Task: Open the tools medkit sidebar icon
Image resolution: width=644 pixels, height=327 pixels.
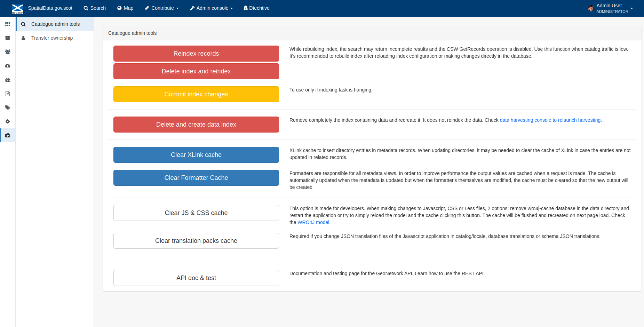Action: click(x=8, y=135)
